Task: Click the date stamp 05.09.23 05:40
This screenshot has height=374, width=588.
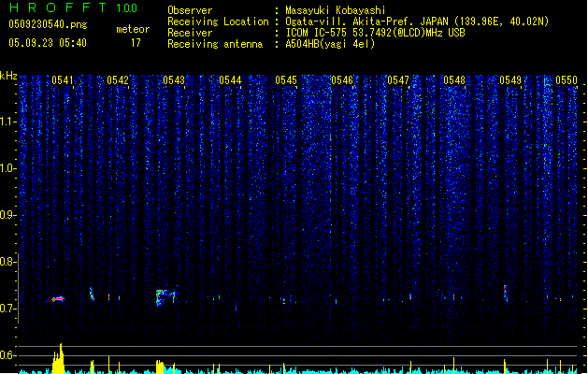Action: click(48, 43)
